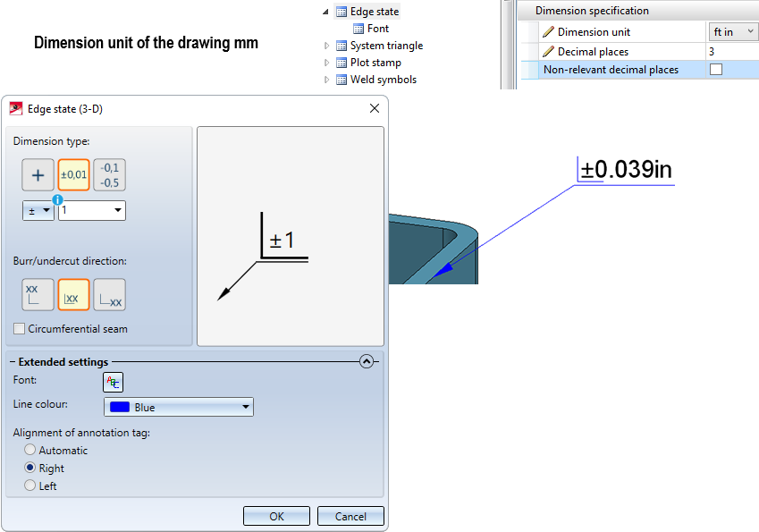Click the Weld symbols table icon

342,80
